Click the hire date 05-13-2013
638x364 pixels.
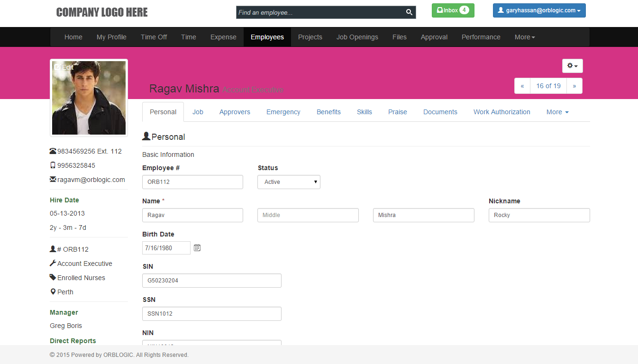[67, 213]
